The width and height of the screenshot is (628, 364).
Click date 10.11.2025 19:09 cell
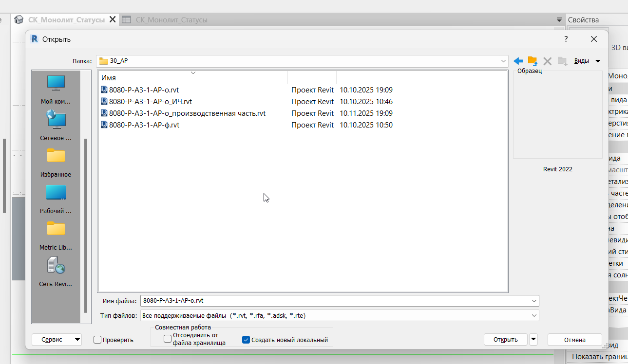(366, 113)
